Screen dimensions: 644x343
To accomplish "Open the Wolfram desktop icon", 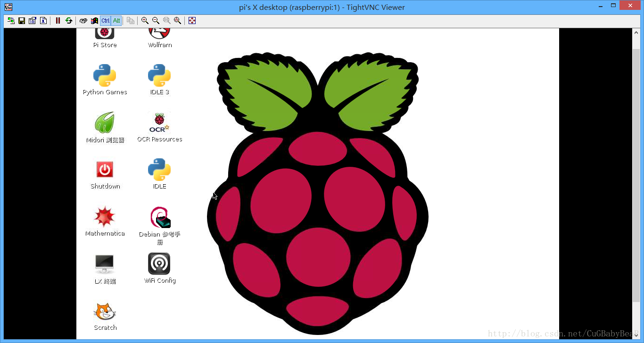I will 159,33.
